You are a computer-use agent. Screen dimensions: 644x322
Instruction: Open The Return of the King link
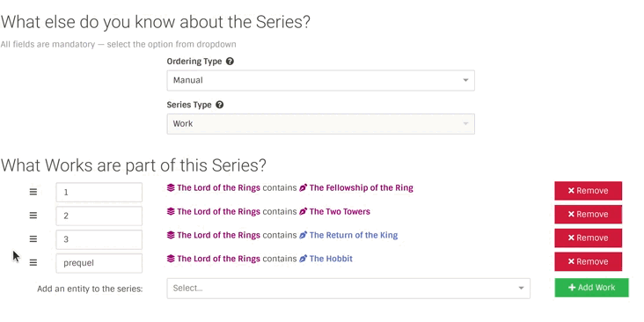(x=353, y=235)
